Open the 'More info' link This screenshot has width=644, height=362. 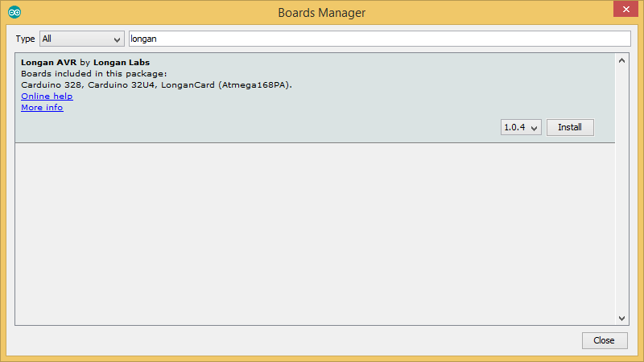(x=42, y=108)
